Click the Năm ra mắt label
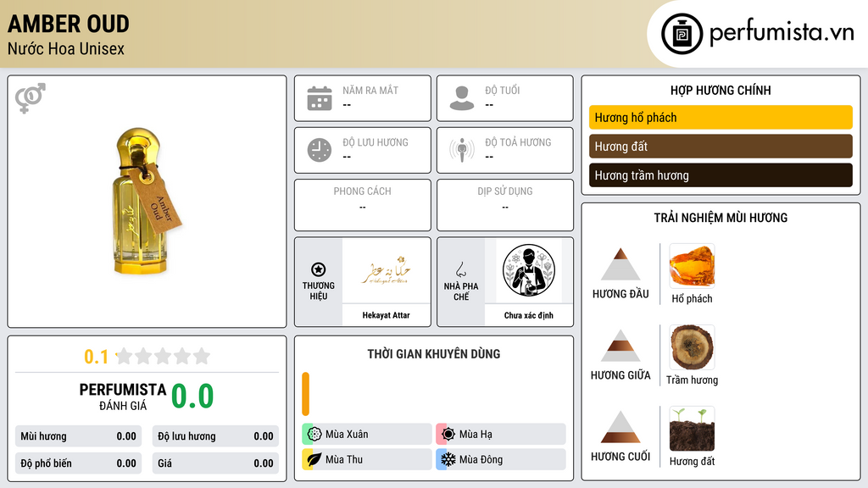 370,90
